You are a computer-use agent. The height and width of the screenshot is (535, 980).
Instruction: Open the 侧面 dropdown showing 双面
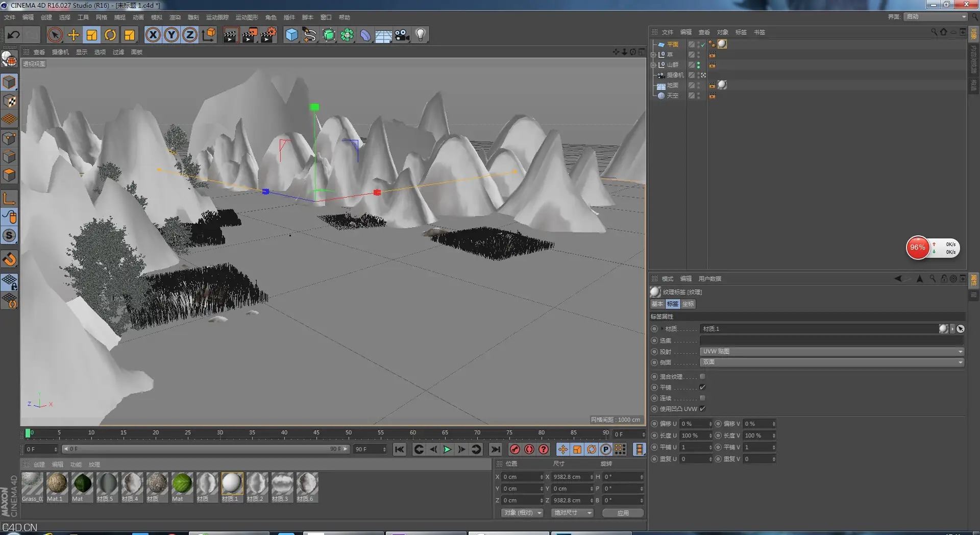click(831, 362)
